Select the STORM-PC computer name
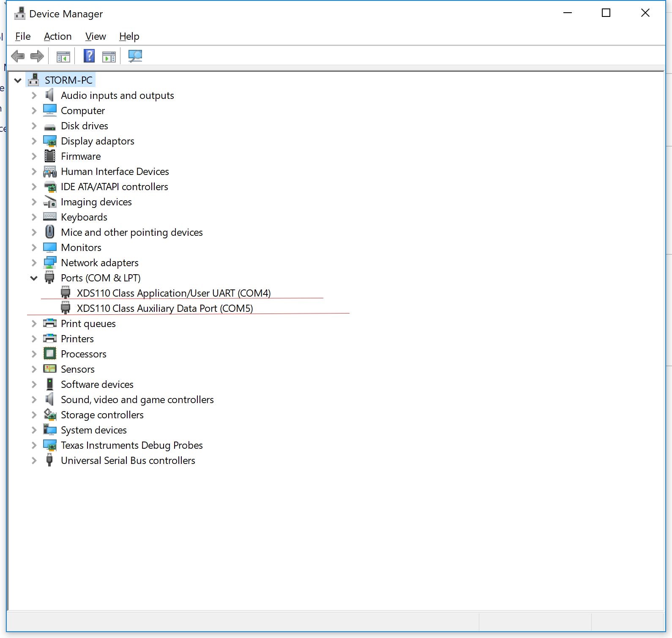 click(68, 80)
